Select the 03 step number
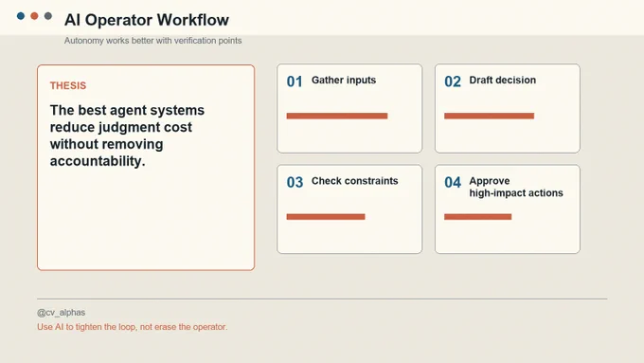Image resolution: width=644 pixels, height=363 pixels. (x=295, y=182)
